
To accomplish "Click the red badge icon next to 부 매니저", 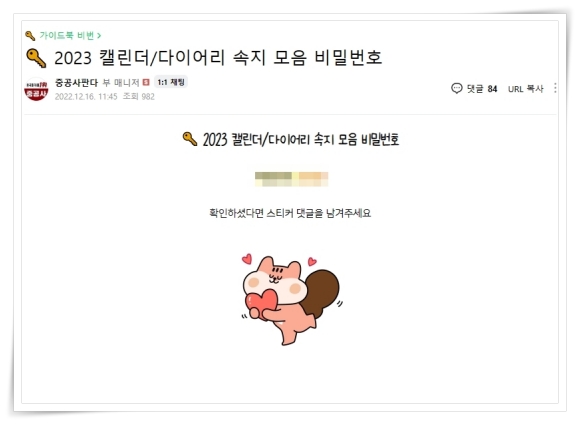I will (x=146, y=82).
